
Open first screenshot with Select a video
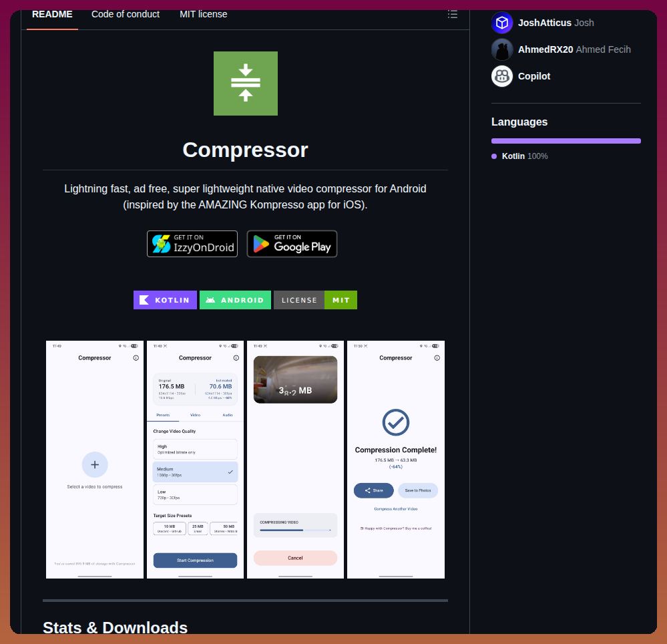pos(95,459)
